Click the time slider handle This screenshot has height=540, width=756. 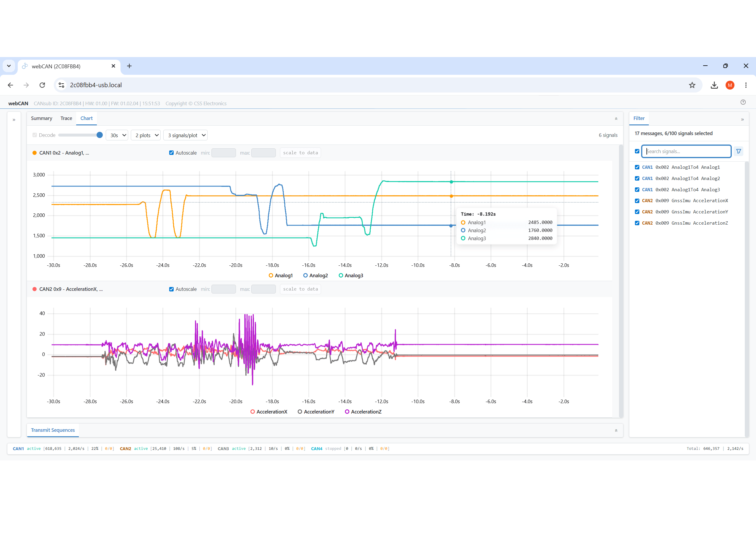pos(99,135)
